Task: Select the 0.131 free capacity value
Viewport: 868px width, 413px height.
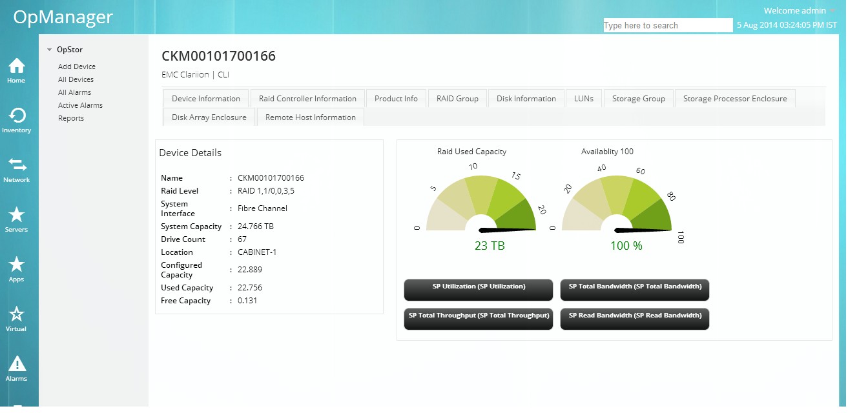Action: tap(247, 301)
